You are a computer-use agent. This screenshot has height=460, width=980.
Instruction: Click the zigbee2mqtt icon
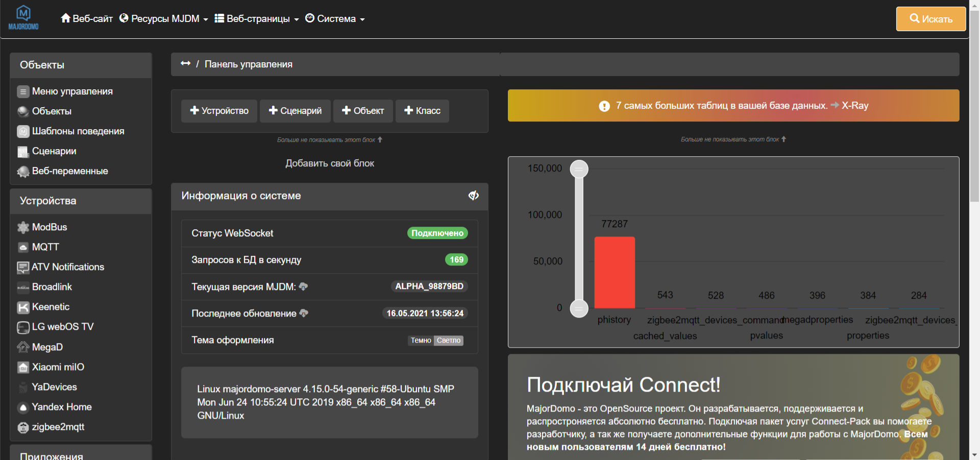point(23,427)
